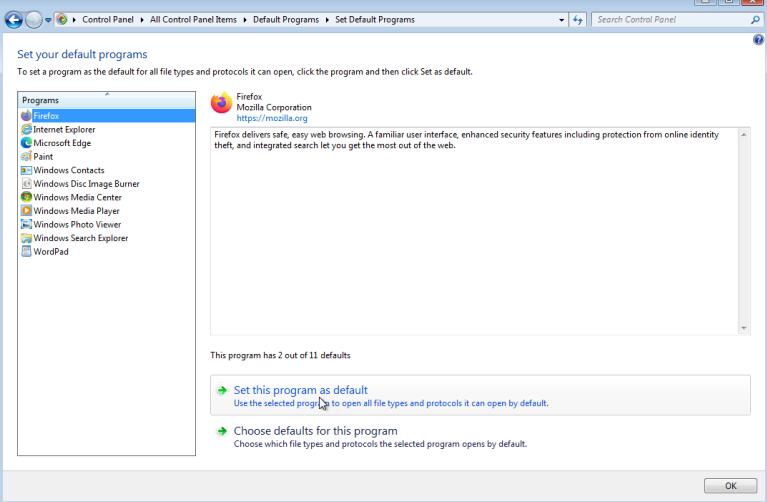Viewport: 767px width, 502px height.
Task: Select Firefox text in programs list
Action: (46, 116)
